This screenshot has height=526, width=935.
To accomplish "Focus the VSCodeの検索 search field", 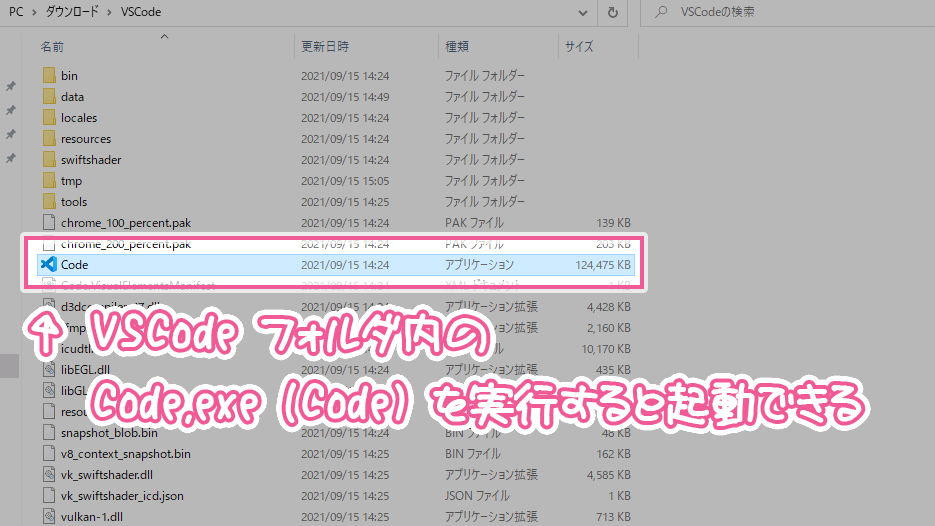I will tap(787, 12).
